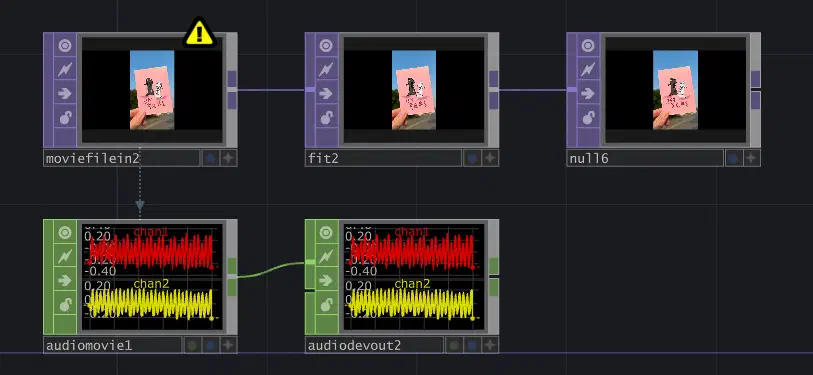Select the audiodevout2 name label

click(x=374, y=345)
